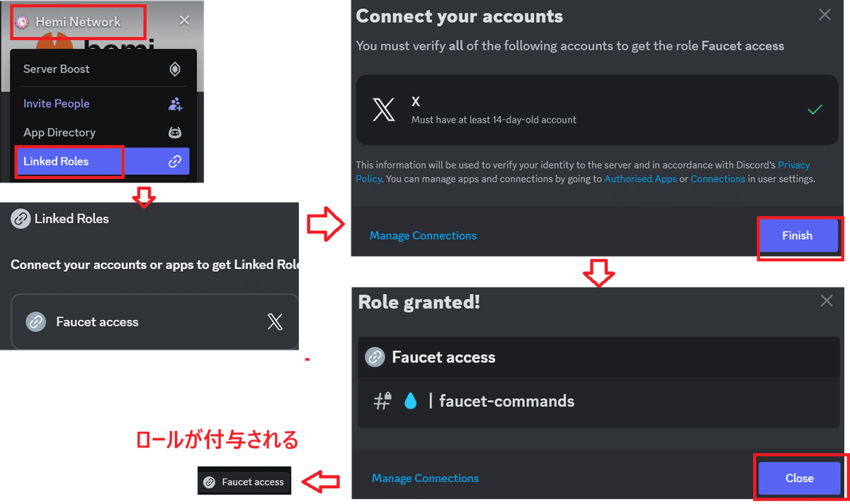Click the X account connection entry
Viewport: 850px width, 504px height.
(x=598, y=110)
